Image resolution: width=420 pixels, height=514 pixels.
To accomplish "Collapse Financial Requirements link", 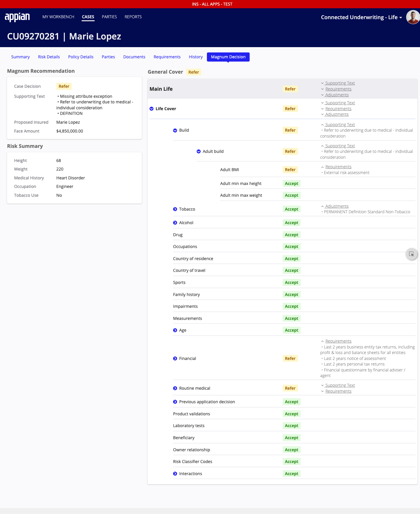I will [336, 341].
